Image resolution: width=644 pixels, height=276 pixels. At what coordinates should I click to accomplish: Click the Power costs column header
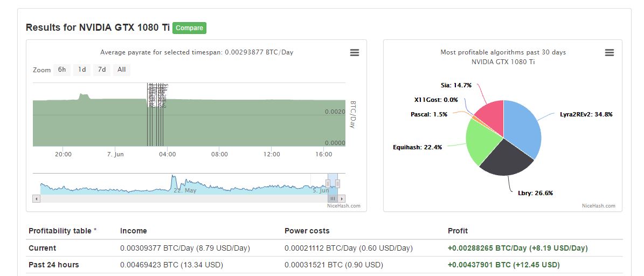coord(307,231)
